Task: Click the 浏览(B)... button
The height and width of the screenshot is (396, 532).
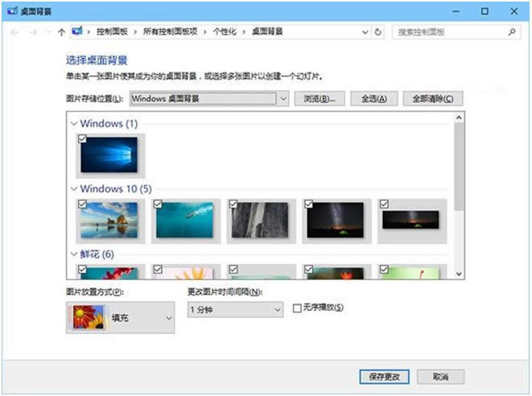Action: coord(320,99)
